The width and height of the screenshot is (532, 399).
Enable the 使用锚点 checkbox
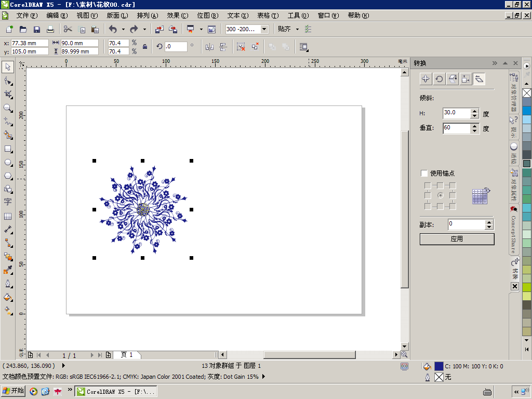pos(424,174)
